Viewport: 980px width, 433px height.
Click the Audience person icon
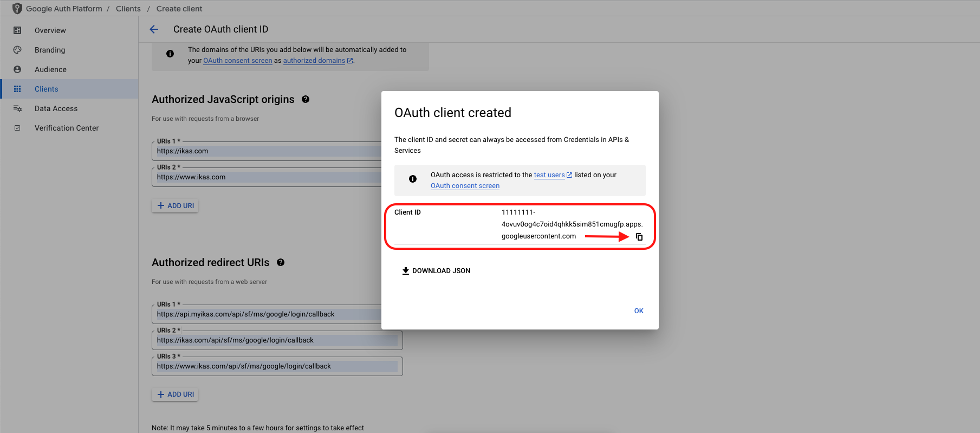(17, 69)
